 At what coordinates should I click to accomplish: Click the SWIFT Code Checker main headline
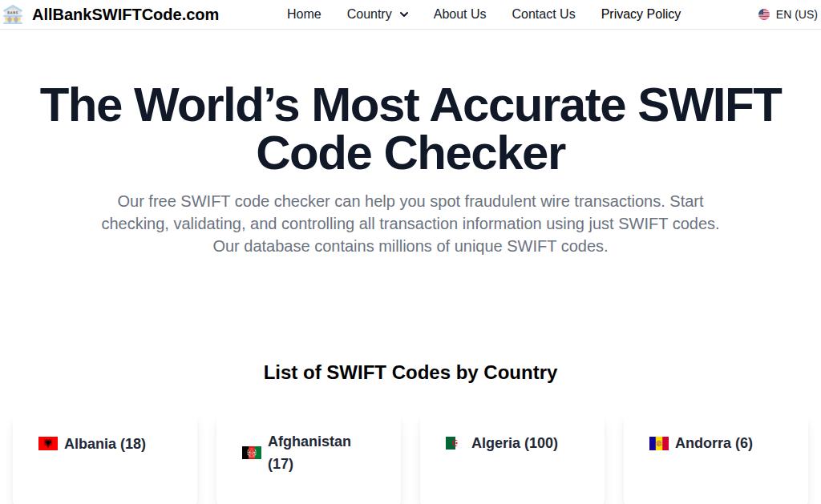tap(410, 129)
